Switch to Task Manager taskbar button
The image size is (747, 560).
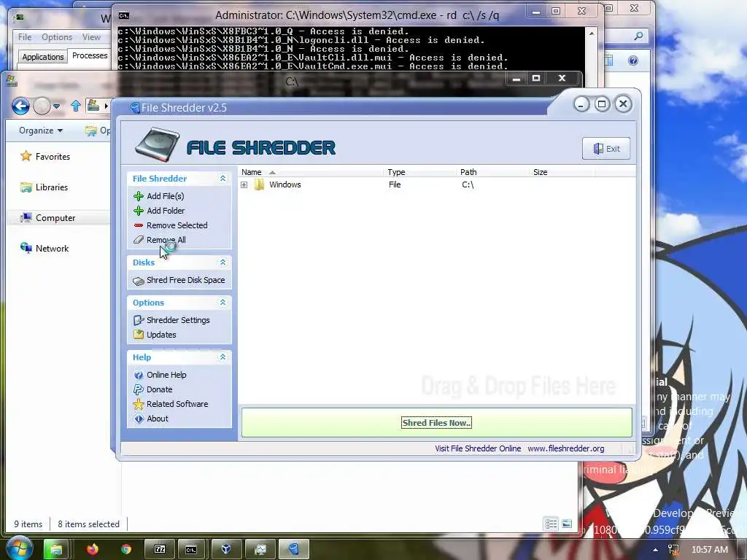coord(260,550)
